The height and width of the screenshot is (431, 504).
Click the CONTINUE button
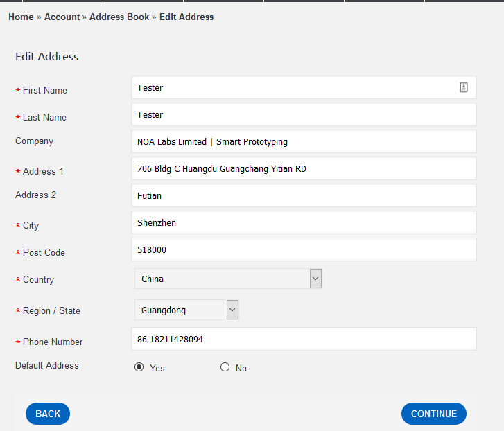click(434, 414)
